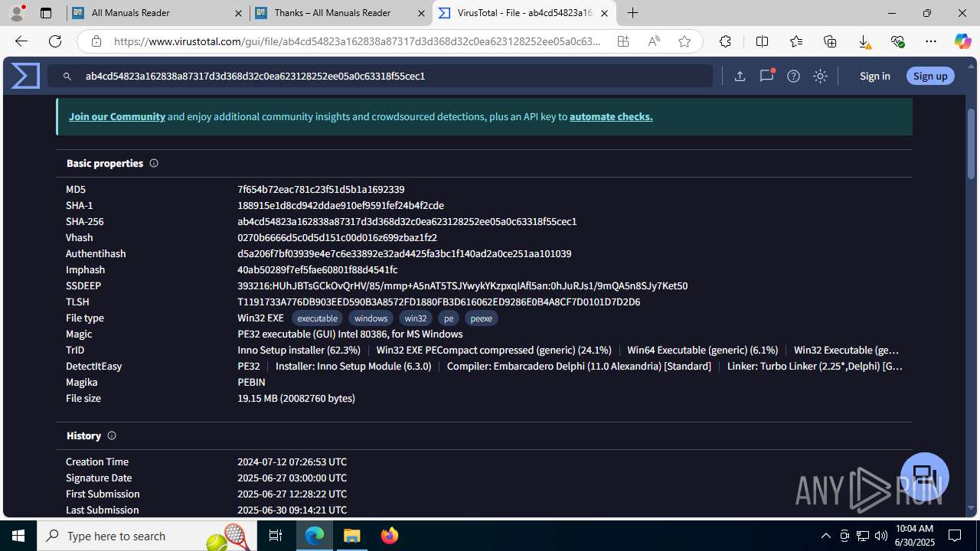Select the Imphash value 40ab50289f7ef5fae60801f88d4541fc
Screen dimensions: 980x551
(318, 269)
